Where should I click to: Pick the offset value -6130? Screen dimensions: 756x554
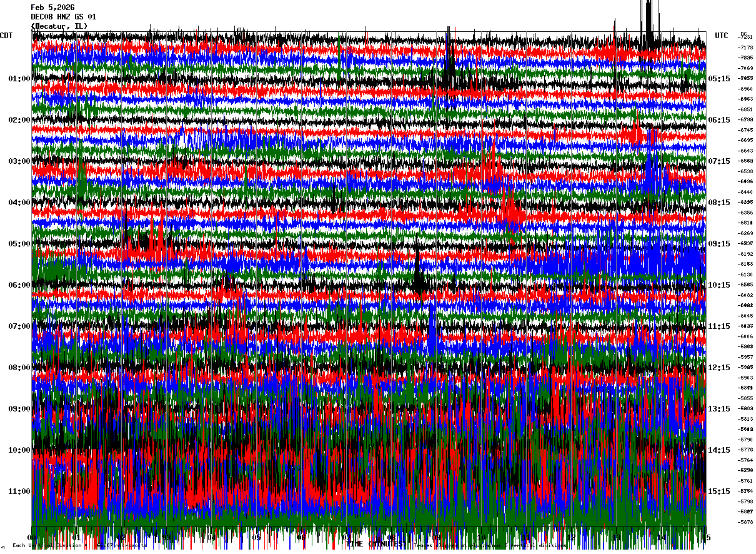pyautogui.click(x=746, y=274)
